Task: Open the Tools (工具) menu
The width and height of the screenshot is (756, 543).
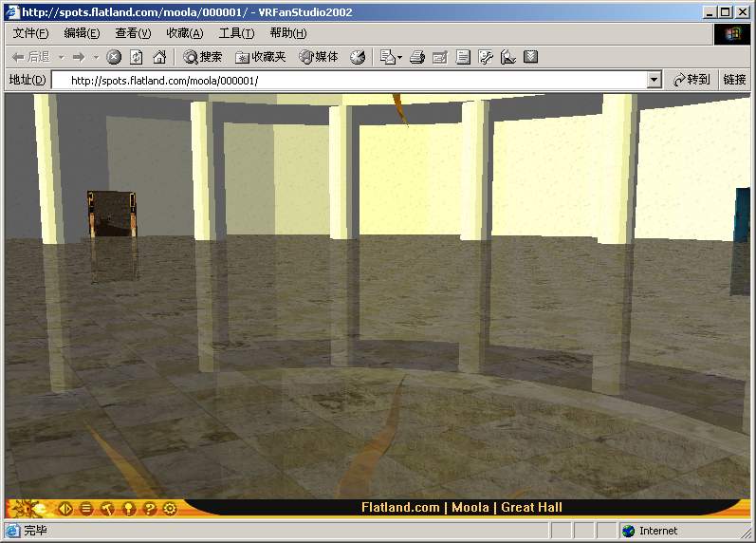Action: 236,33
